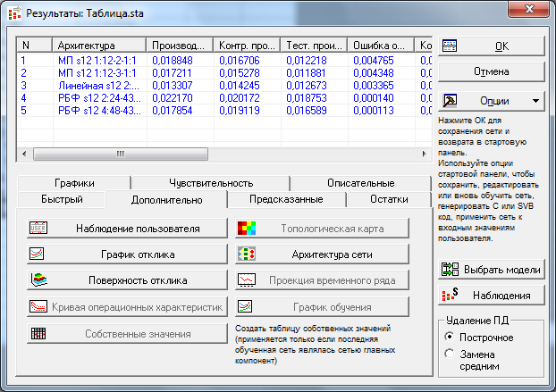Click the Архитектура column header
The image size is (556, 392).
99,46
